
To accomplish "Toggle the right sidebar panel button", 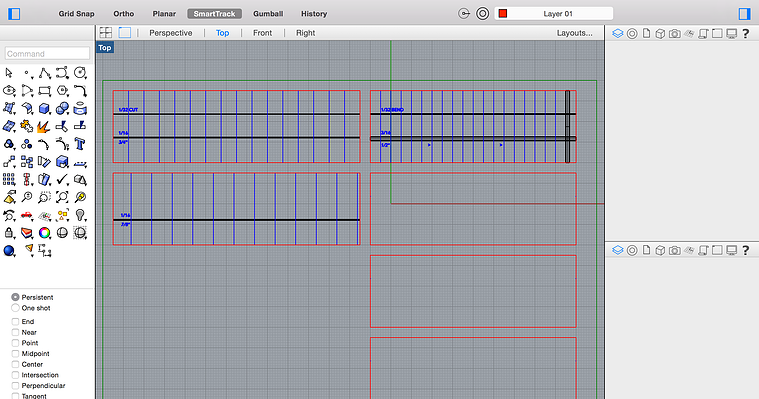I will point(744,14).
